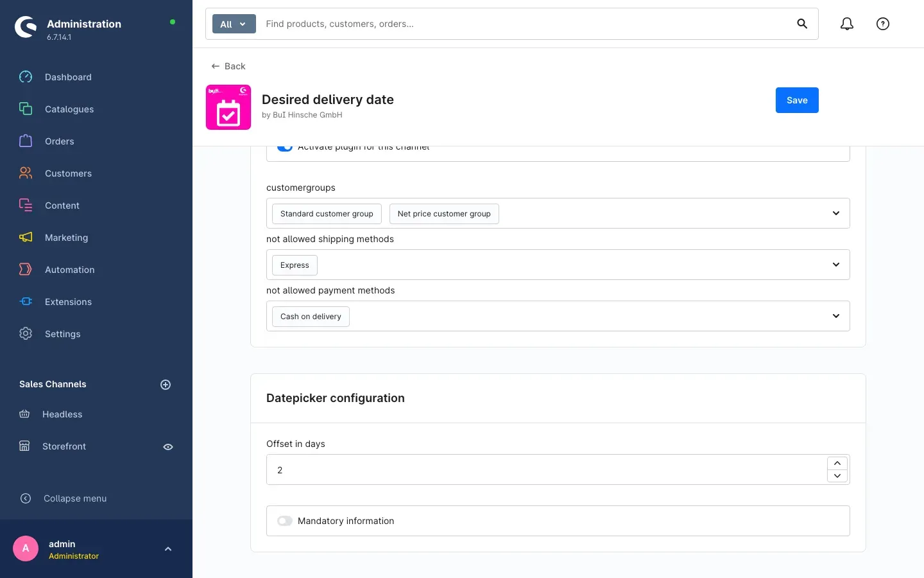Expand the admin user menu chevron
The width and height of the screenshot is (924, 578).
pos(168,549)
